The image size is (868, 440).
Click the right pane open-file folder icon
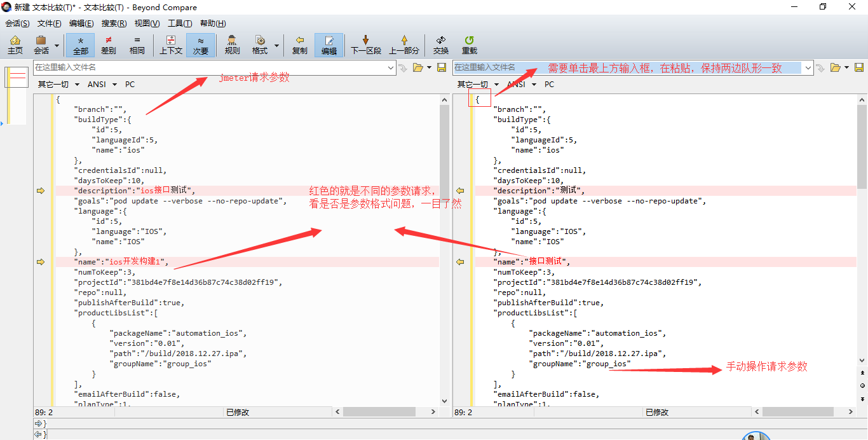836,67
